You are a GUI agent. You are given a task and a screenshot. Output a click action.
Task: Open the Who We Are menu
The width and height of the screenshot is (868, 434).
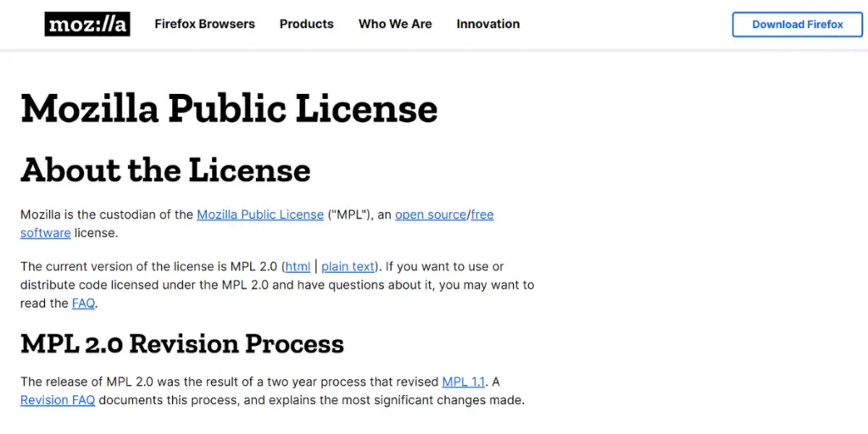click(x=395, y=24)
